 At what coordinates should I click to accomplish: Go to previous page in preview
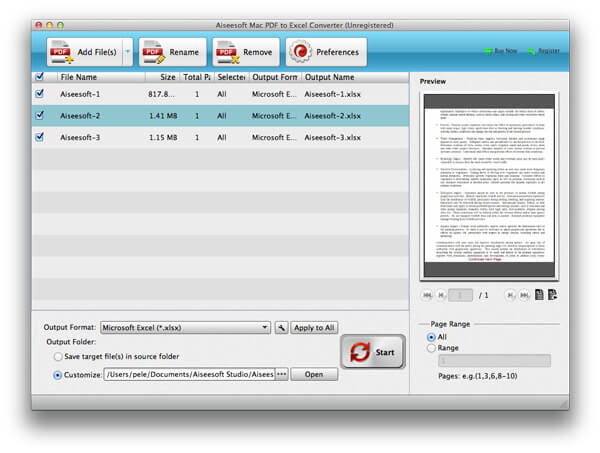(441, 295)
